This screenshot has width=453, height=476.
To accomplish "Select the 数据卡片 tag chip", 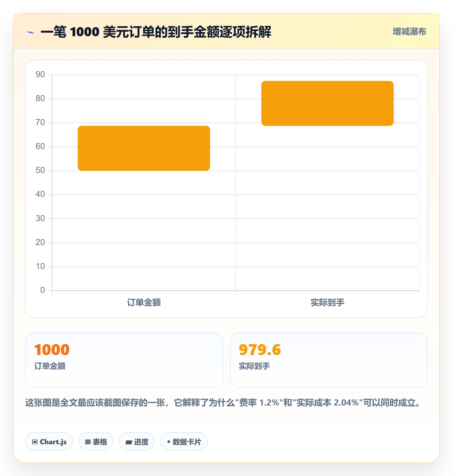I will (x=184, y=441).
